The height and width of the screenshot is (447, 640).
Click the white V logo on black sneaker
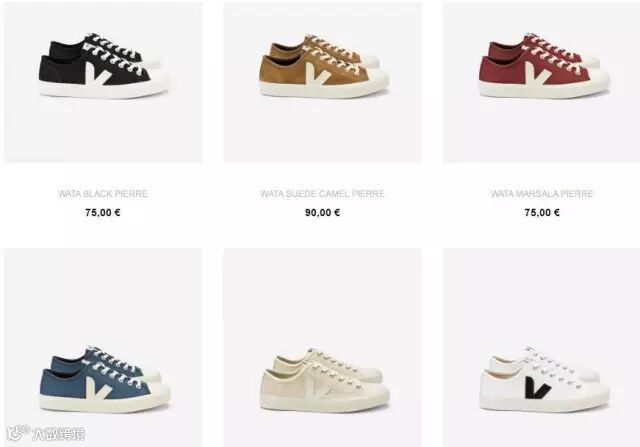pos(98,74)
